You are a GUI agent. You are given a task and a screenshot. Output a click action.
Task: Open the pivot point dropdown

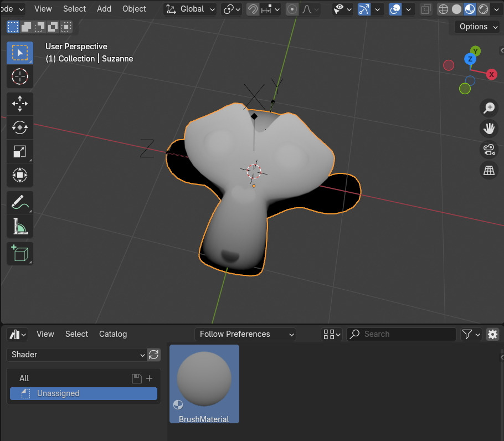pyautogui.click(x=232, y=9)
